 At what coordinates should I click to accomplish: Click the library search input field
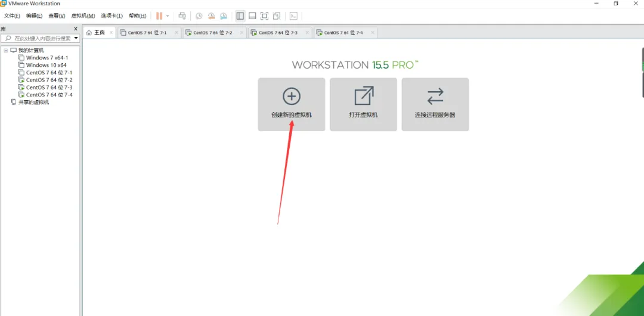point(41,38)
